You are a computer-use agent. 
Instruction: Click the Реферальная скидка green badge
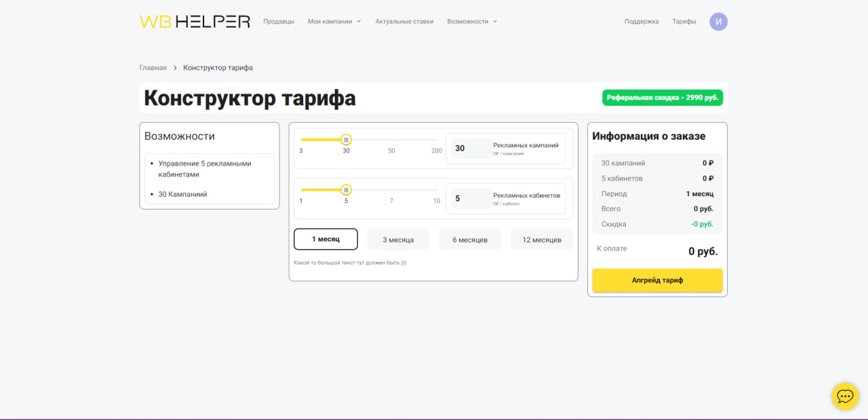(662, 98)
